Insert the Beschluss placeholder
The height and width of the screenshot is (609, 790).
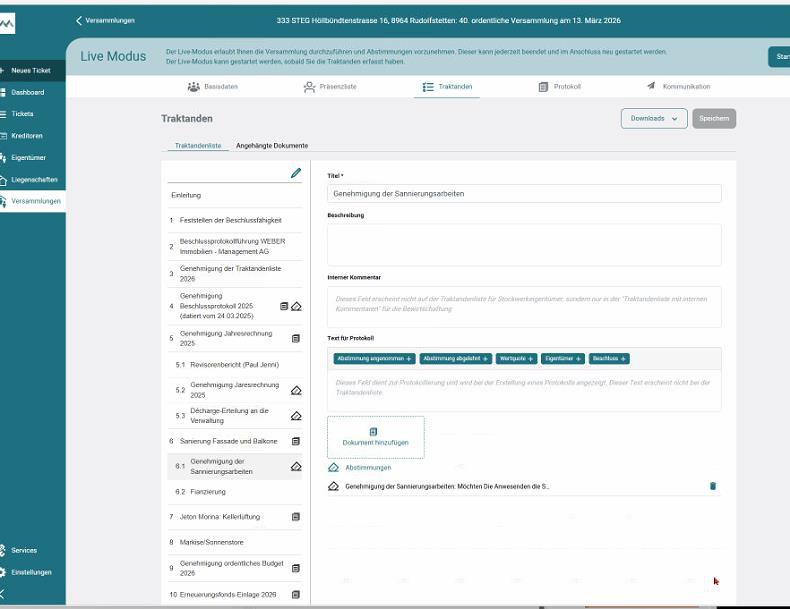click(x=609, y=359)
